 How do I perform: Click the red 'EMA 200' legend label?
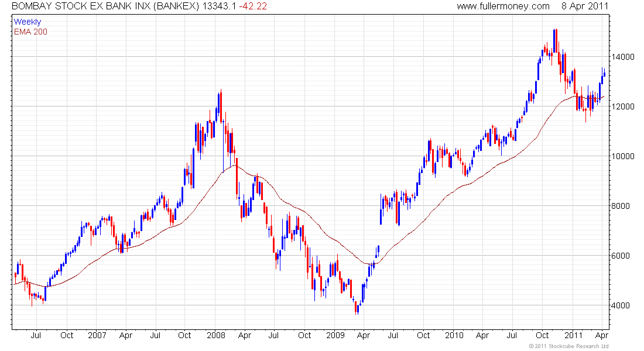[x=31, y=32]
